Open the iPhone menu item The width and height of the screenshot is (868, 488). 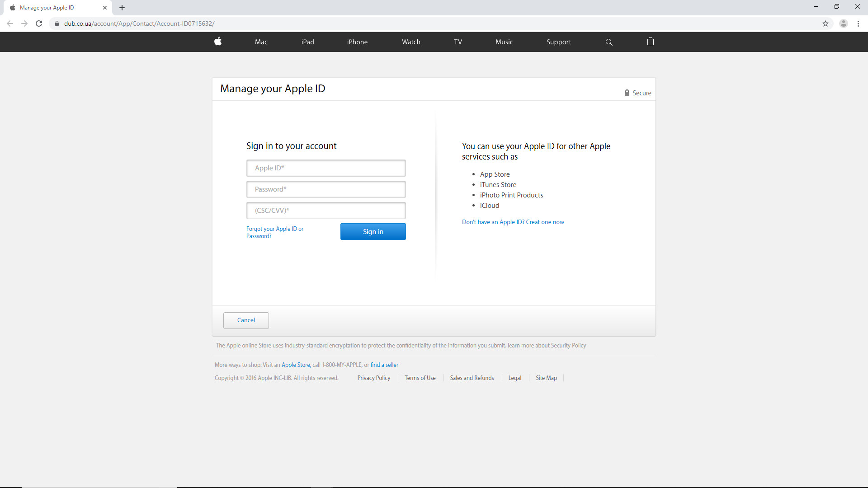[357, 42]
